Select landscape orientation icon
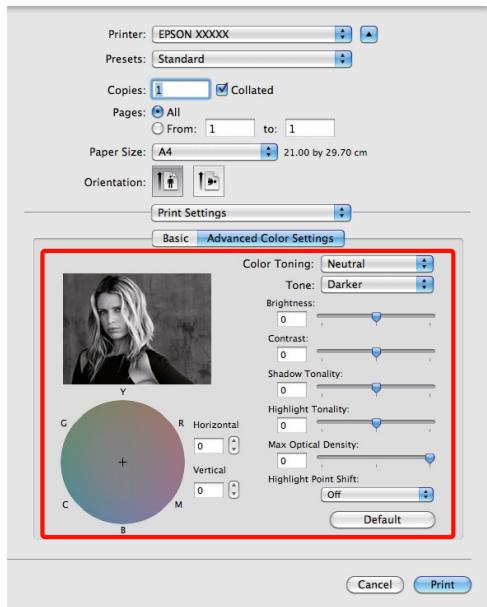The width and height of the screenshot is (487, 607). click(209, 181)
